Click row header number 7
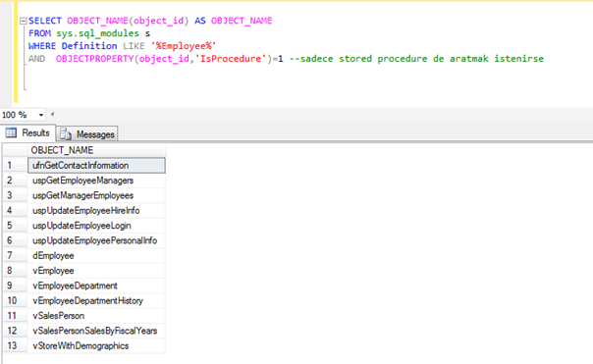 (x=15, y=256)
